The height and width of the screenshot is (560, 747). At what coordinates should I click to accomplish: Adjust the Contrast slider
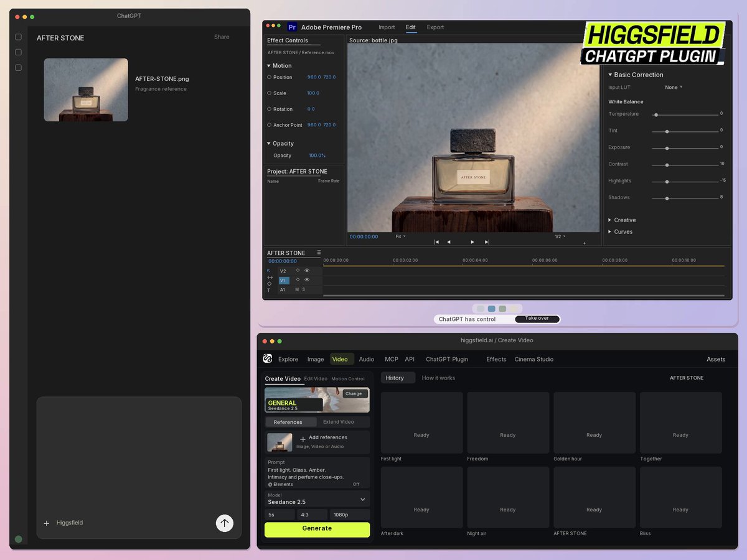[x=686, y=165]
